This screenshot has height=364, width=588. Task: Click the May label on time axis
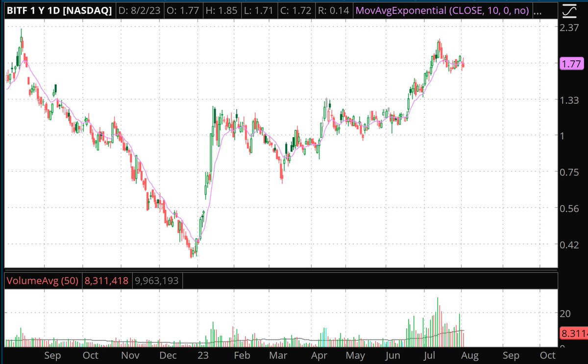356,355
